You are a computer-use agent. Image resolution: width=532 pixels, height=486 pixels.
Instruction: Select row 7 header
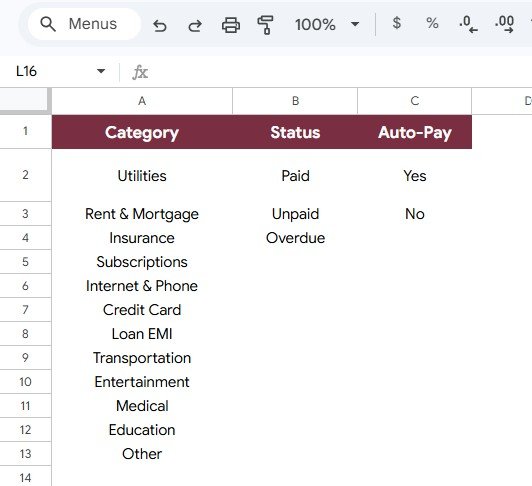[x=25, y=310]
